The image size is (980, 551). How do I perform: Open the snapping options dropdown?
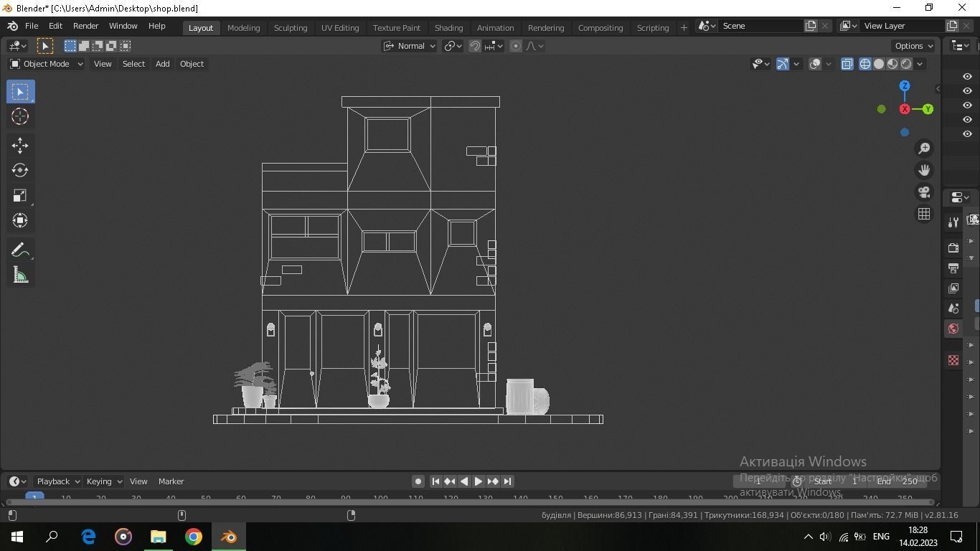494,46
